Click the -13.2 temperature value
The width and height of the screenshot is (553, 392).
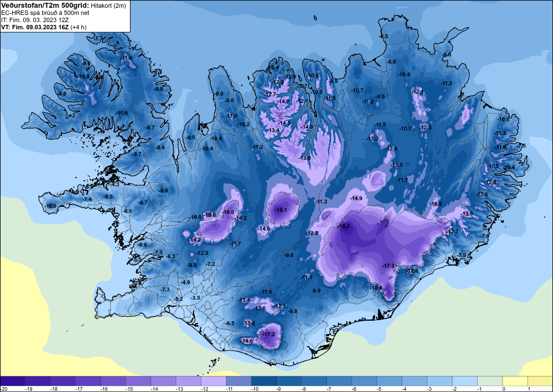(x=372, y=139)
